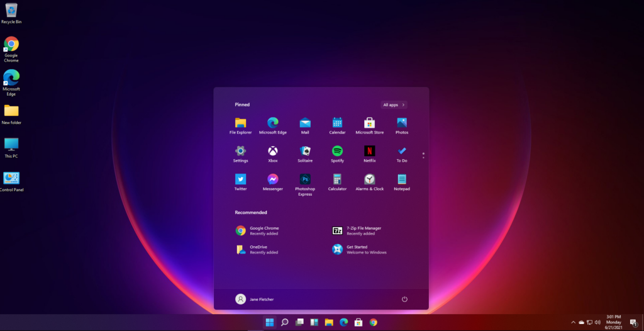644x331 pixels.
Task: Open the Calculator app
Action: (337, 183)
